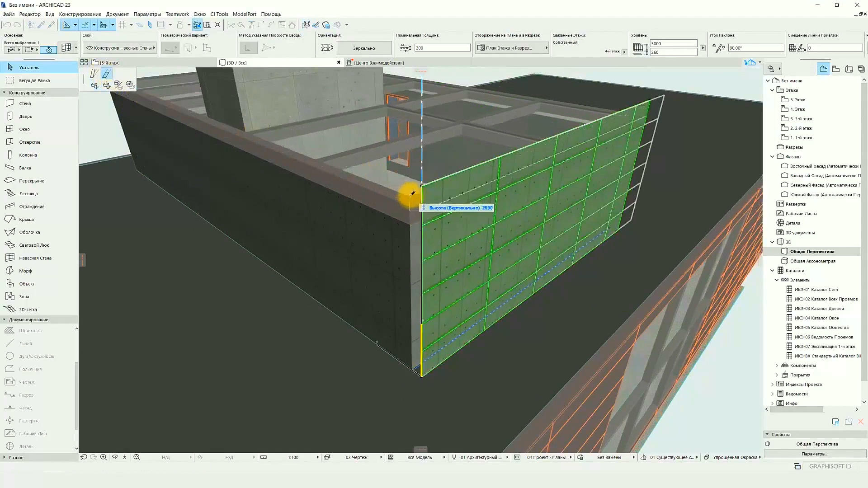Toggle the Зеркально orientation button
The height and width of the screenshot is (488, 868).
click(364, 48)
